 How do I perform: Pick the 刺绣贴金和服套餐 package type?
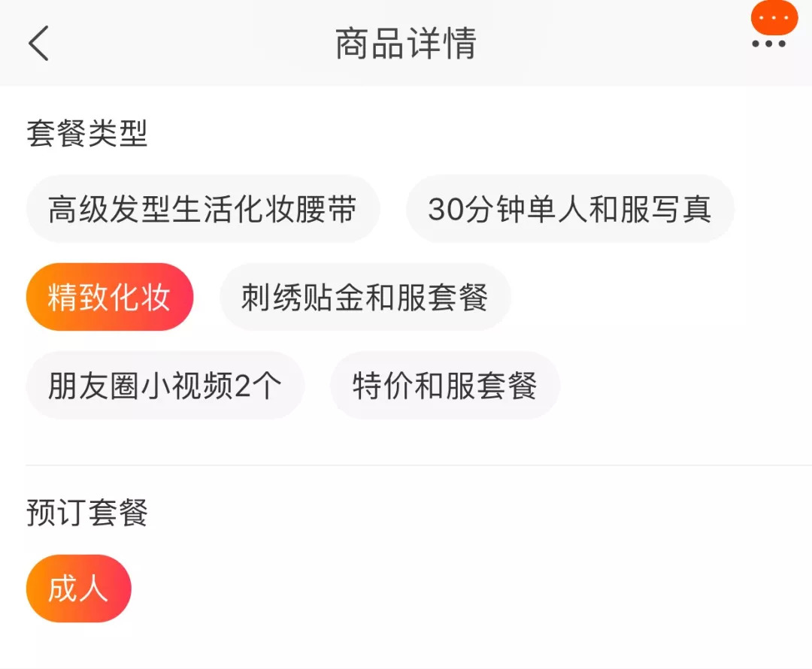365,298
